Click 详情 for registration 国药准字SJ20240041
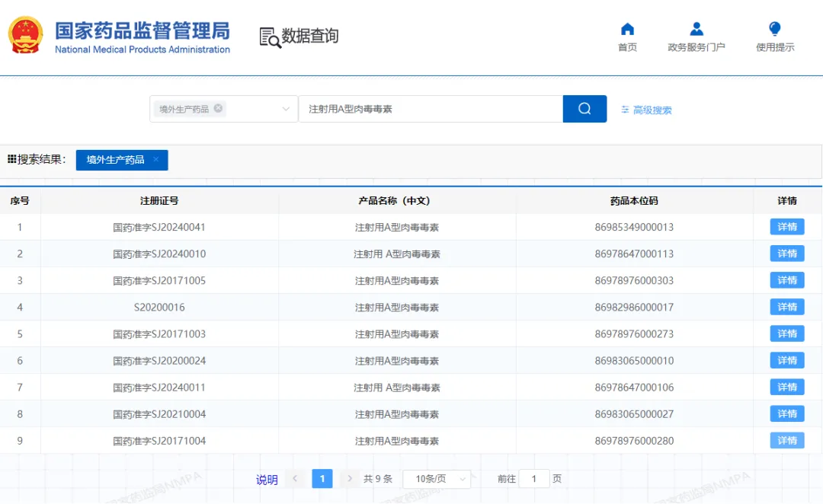The image size is (823, 504). [x=786, y=226]
